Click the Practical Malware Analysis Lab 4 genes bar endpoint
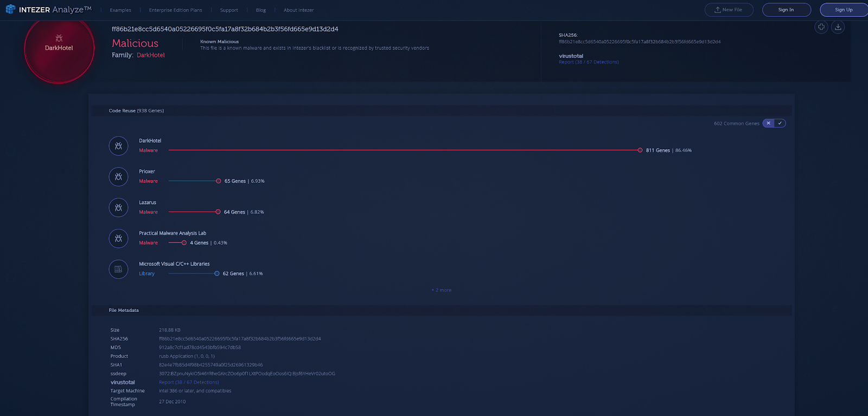 184,243
